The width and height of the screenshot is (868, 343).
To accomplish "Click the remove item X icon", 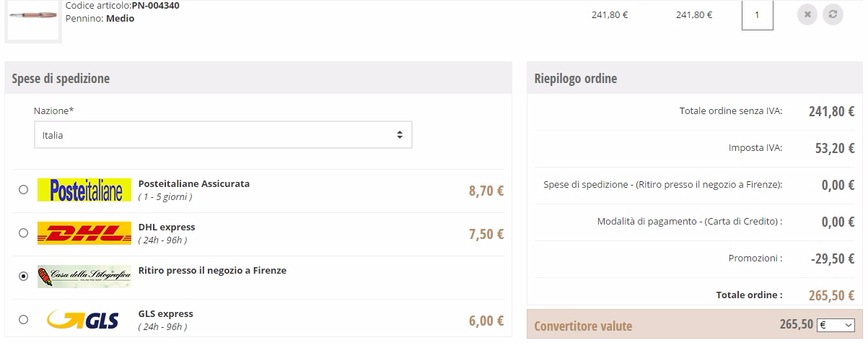I will pos(807,14).
